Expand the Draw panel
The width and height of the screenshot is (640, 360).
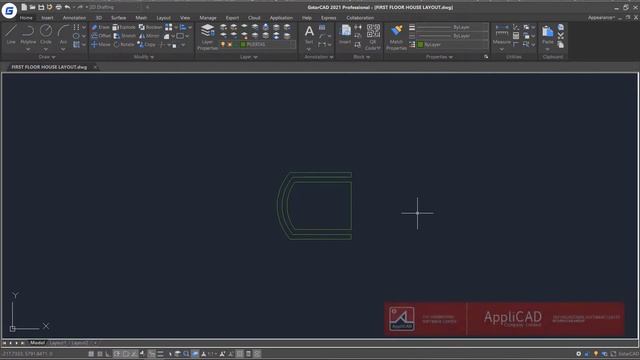(x=47, y=57)
